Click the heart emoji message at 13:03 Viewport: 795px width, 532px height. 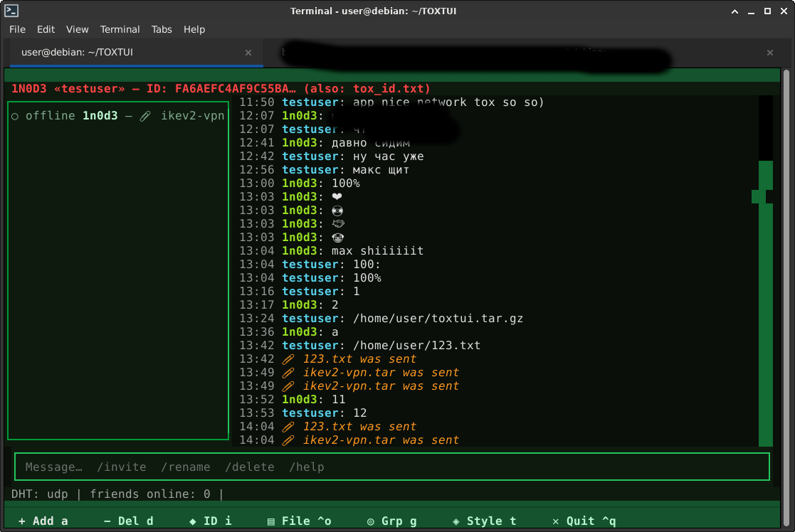337,196
